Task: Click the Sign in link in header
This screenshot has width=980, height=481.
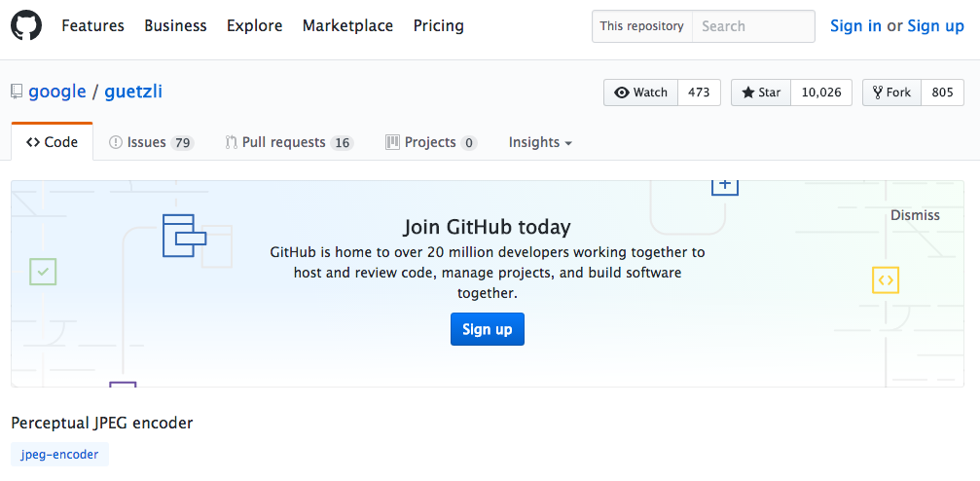Action: coord(855,25)
